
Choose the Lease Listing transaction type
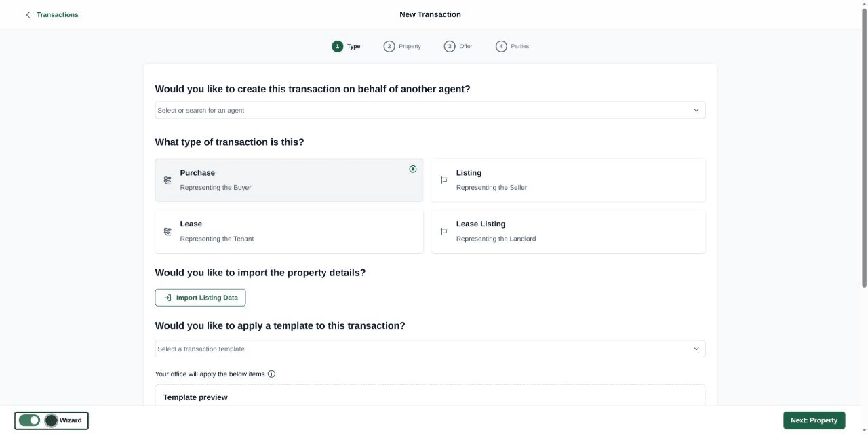click(x=568, y=231)
